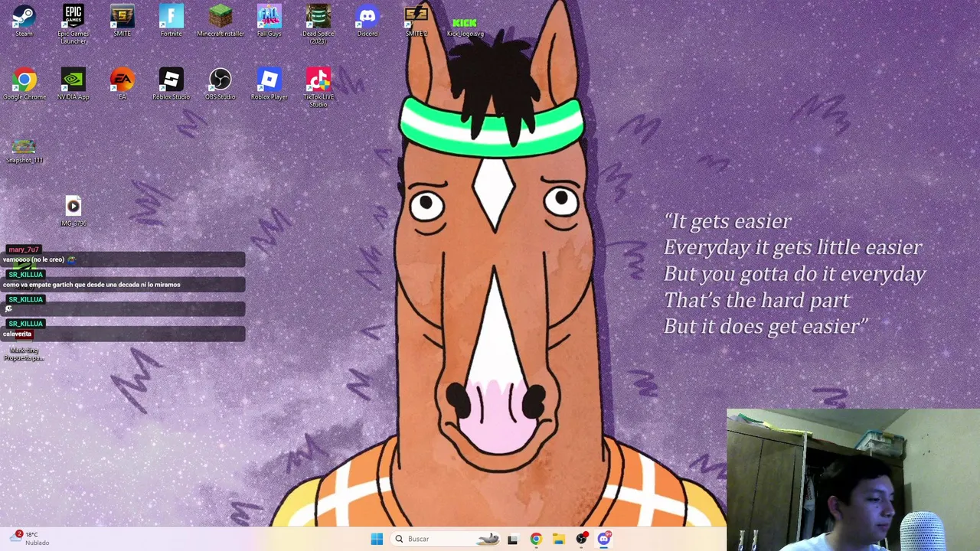This screenshot has width=980, height=551.
Task: Open the Fall Guys desktop shortcut
Action: [269, 21]
